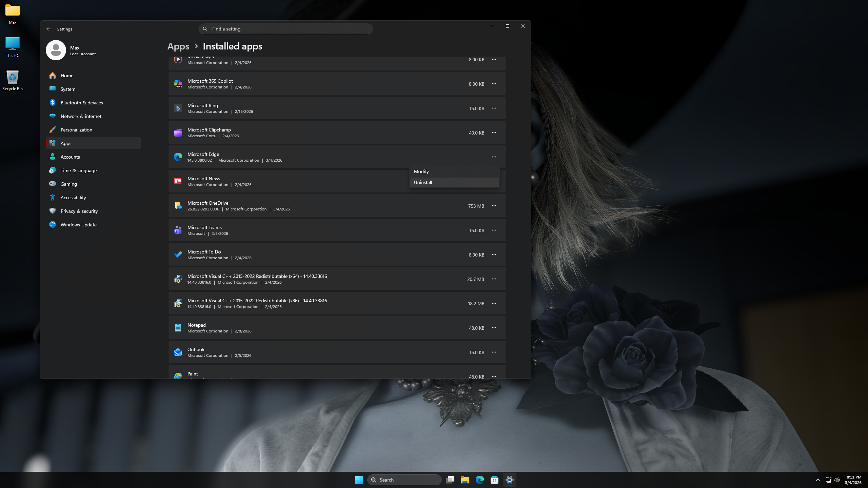Viewport: 868px width, 488px height.
Task: Open more options for Visual C++ x64 Redistributable
Action: coord(494,279)
